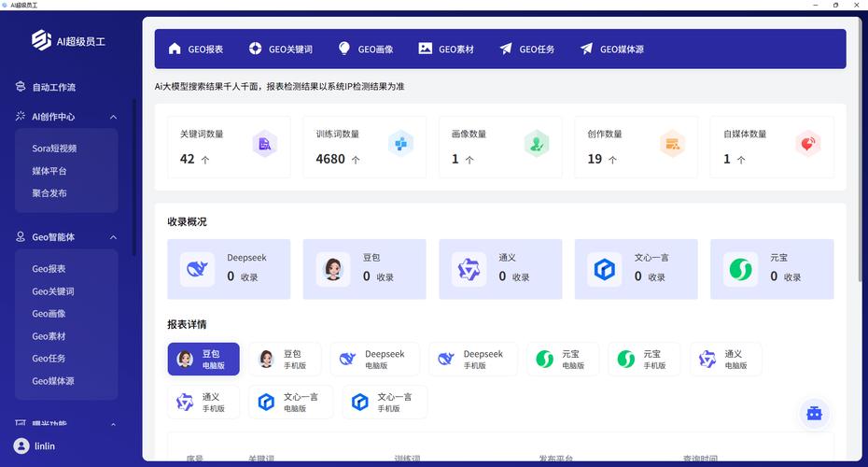Viewport: 868px width, 467px height.
Task: Click the GEO任务 paper plane icon
Action: (506, 49)
